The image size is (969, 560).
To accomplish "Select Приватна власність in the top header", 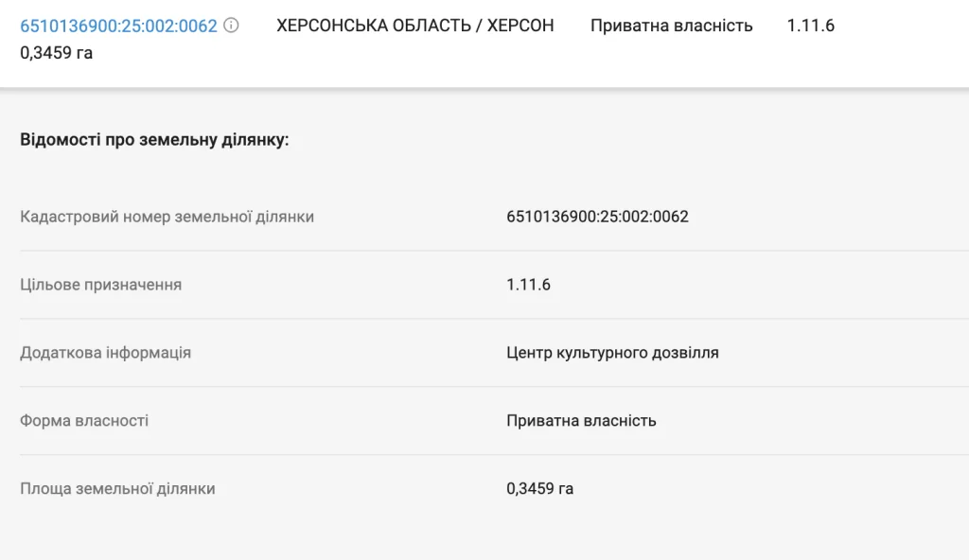I will coord(671,26).
